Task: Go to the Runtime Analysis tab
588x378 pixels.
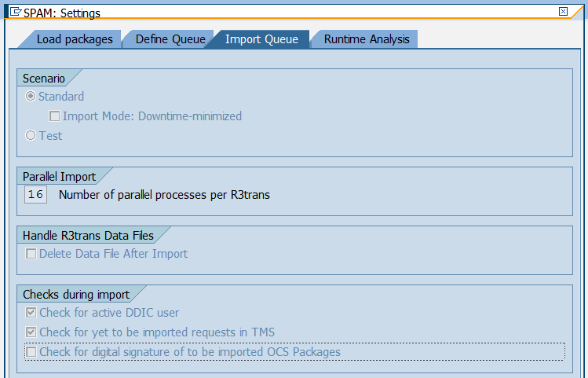Action: (x=366, y=39)
